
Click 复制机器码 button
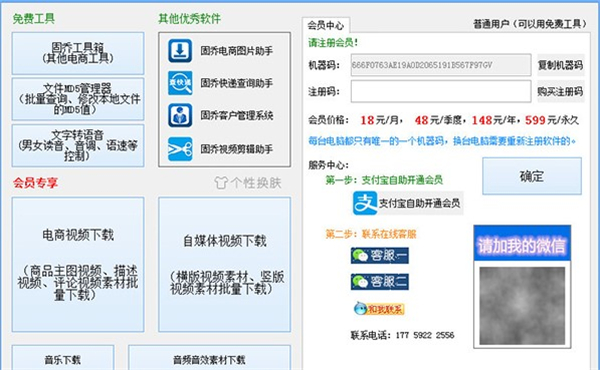[x=561, y=65]
